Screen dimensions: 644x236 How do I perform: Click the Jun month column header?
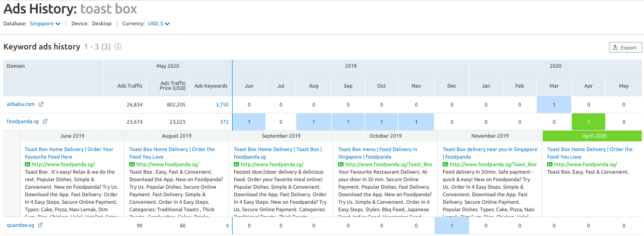pos(249,86)
